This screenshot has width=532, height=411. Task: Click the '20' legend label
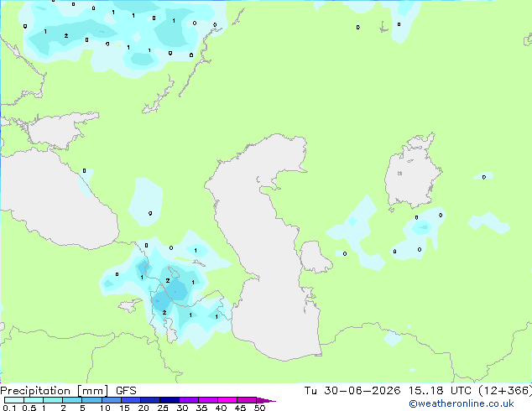click(x=143, y=408)
